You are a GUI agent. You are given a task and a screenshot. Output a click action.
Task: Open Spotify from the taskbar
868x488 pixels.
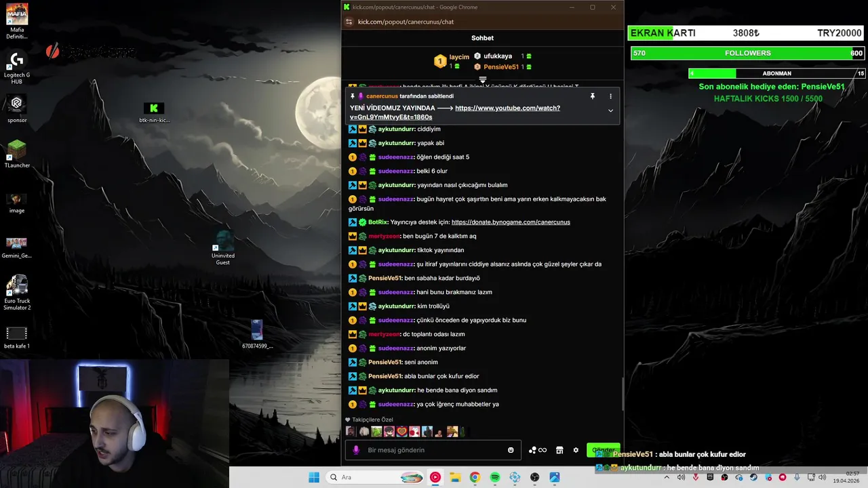pyautogui.click(x=494, y=477)
